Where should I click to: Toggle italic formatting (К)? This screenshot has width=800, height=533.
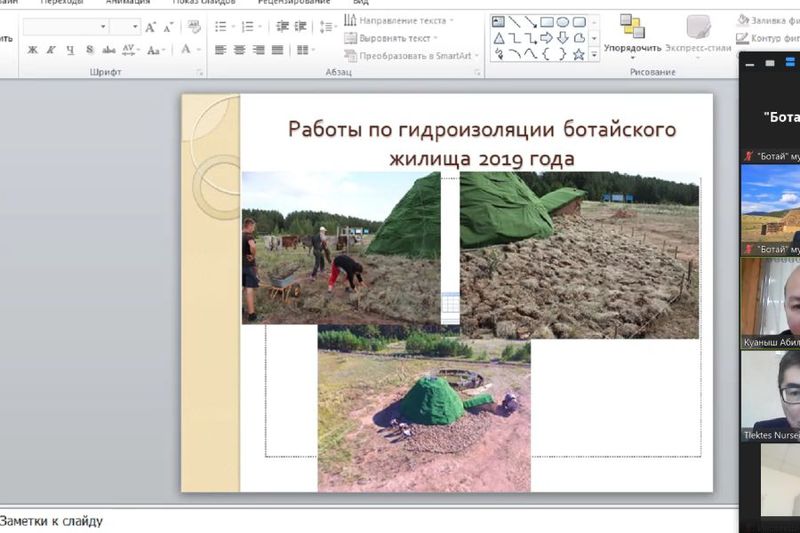(51, 50)
